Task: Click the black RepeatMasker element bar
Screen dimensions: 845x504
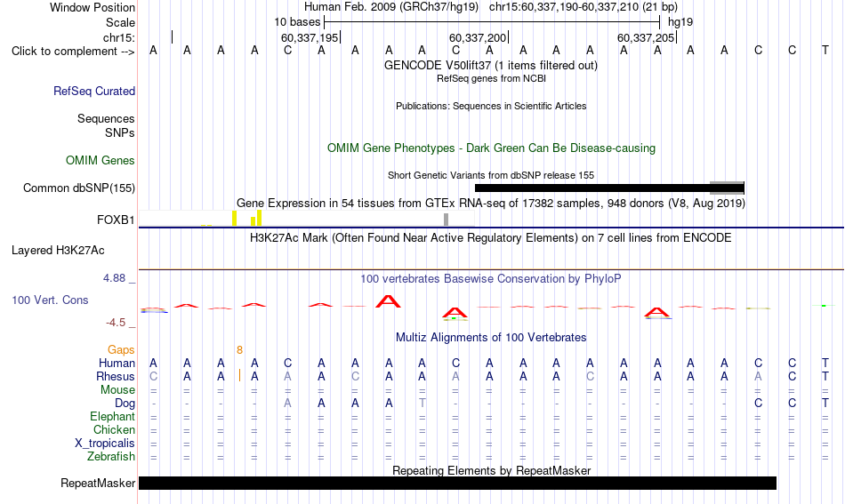Action: click(x=457, y=483)
